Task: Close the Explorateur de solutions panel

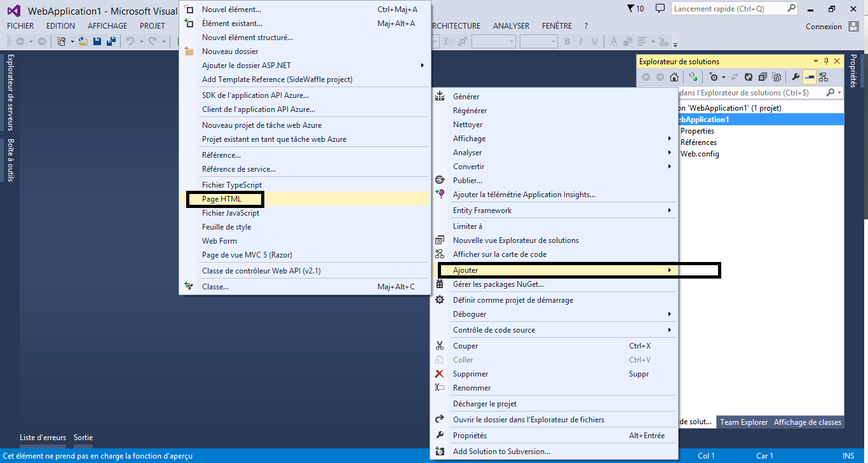Action: tap(837, 62)
